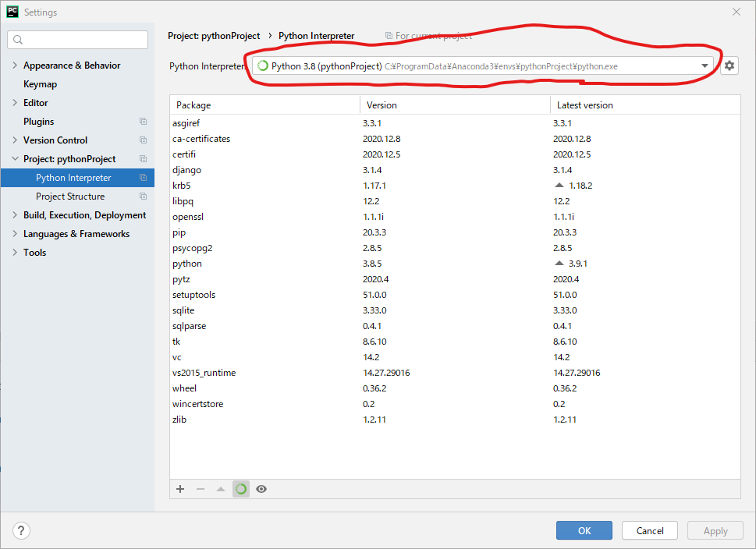The height and width of the screenshot is (549, 756).
Task: Click the PyCharm logo in title bar
Action: (x=12, y=12)
